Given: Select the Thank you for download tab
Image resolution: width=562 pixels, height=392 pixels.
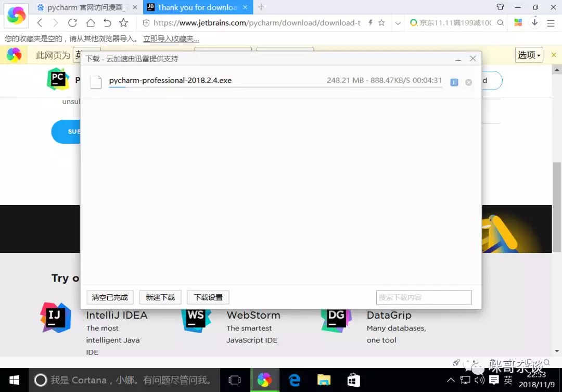Looking at the screenshot, I should (x=197, y=7).
